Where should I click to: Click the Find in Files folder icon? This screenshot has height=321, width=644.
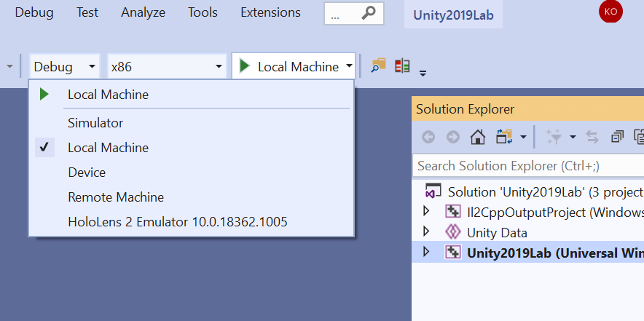pos(379,66)
